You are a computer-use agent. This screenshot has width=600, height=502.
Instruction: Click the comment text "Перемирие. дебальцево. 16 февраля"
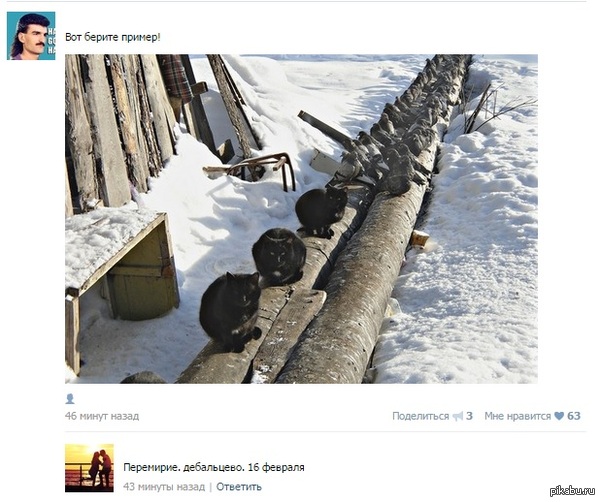(x=214, y=467)
